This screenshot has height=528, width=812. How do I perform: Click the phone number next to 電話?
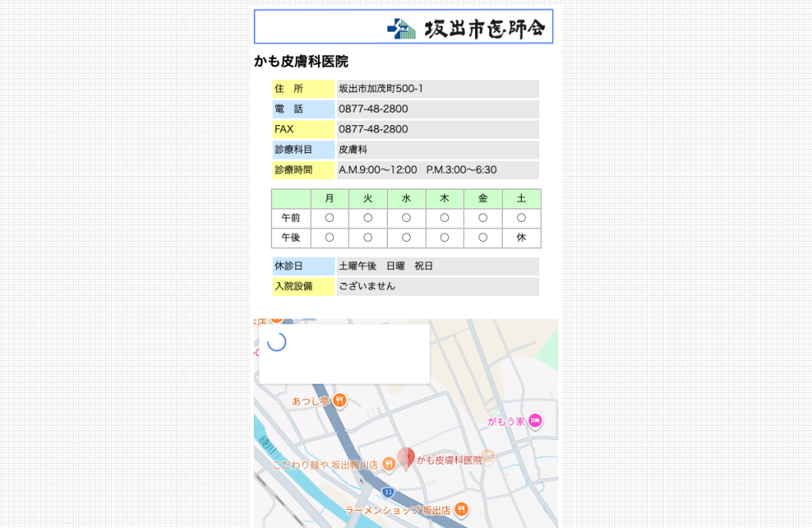(373, 109)
